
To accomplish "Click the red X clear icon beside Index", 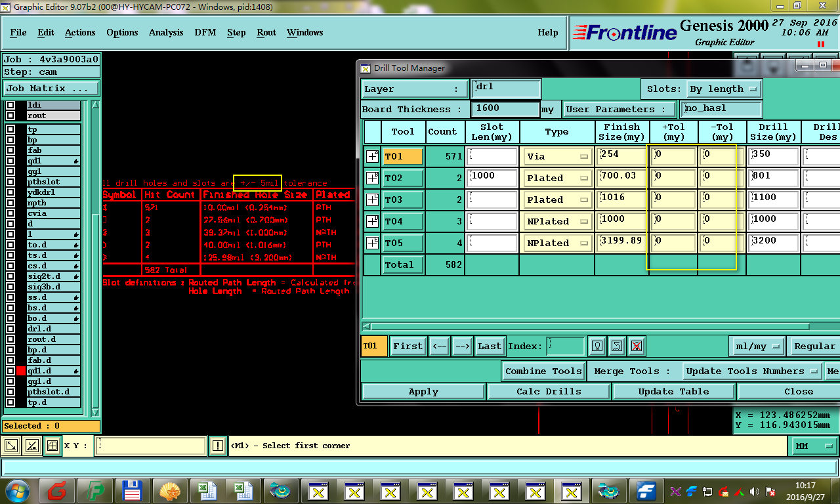I will [x=636, y=346].
